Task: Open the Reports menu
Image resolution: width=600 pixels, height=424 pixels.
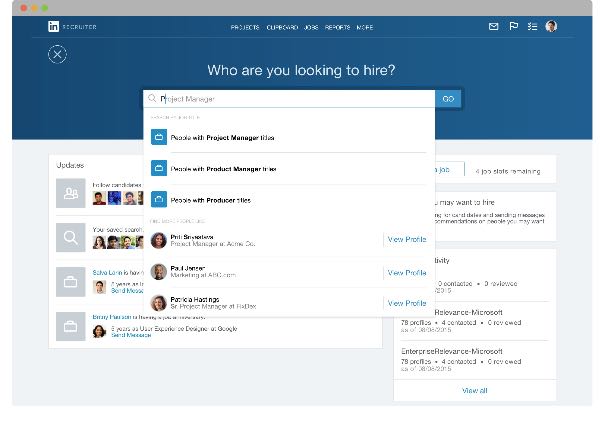Action: click(338, 27)
